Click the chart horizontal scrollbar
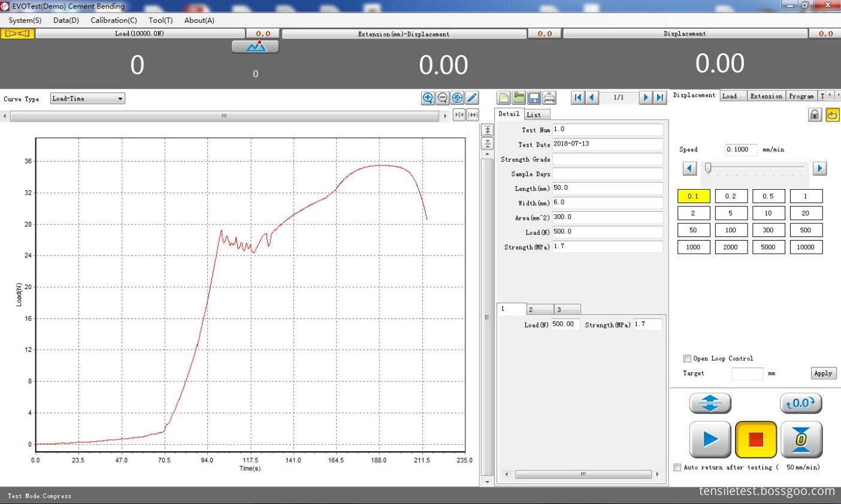The image size is (841, 504). (224, 116)
